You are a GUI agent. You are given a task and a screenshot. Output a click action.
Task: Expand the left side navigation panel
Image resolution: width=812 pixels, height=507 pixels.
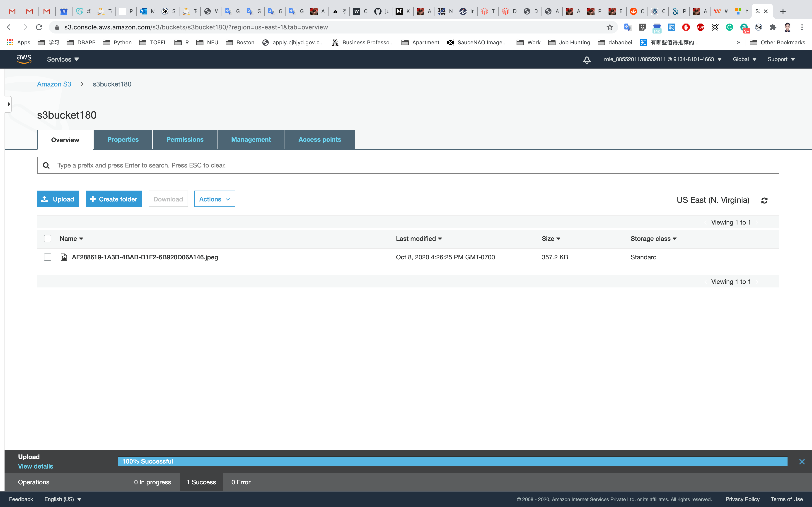[x=8, y=104]
